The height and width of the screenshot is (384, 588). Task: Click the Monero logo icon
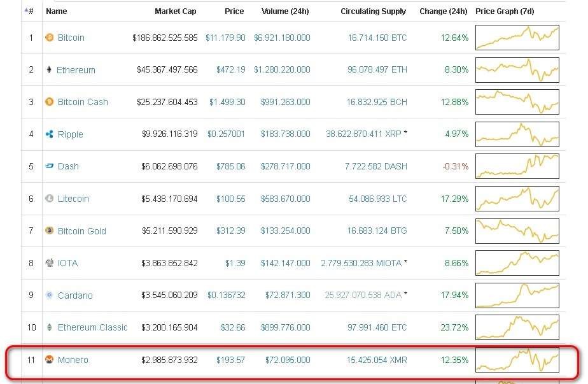[x=50, y=360]
